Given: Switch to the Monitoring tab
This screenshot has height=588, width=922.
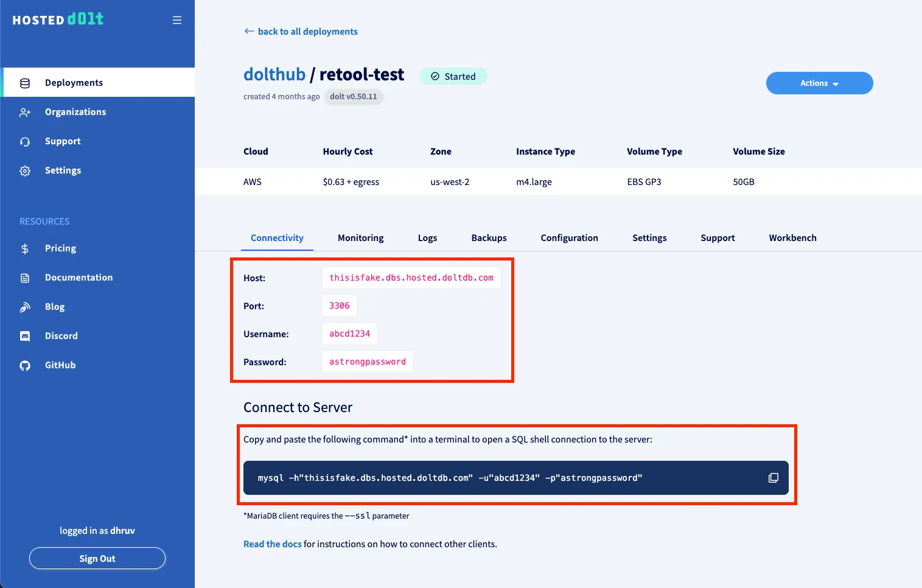Looking at the screenshot, I should click(360, 238).
